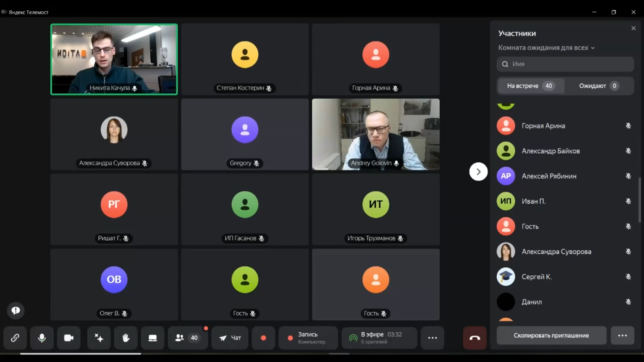Click mic icon next to Данил
Viewport: 644px width, 362px height.
628,302
